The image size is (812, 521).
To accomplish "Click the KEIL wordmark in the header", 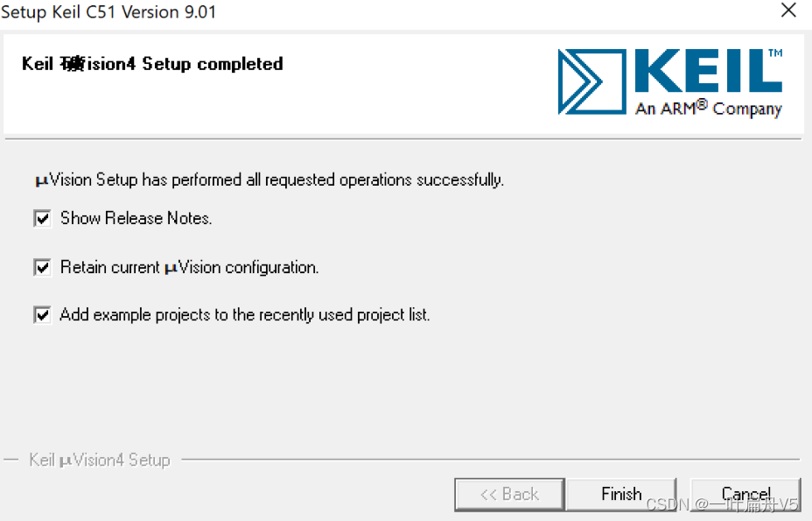I will click(x=708, y=71).
